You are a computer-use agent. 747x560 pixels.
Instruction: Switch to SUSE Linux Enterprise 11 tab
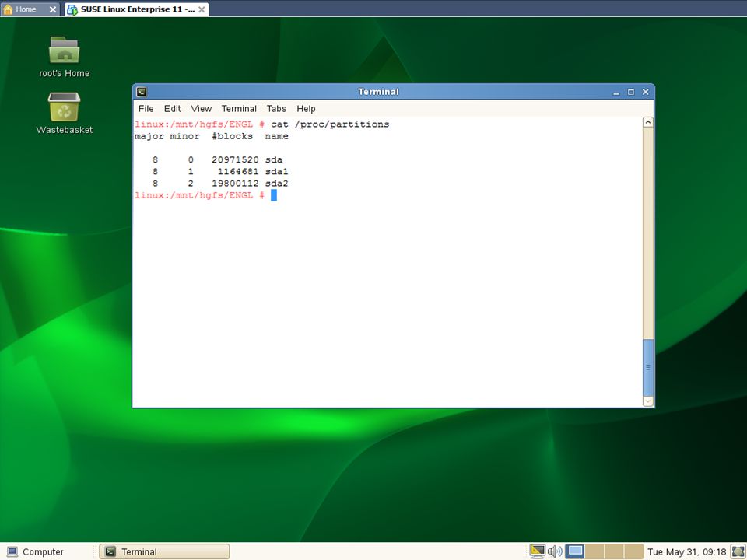click(x=137, y=9)
